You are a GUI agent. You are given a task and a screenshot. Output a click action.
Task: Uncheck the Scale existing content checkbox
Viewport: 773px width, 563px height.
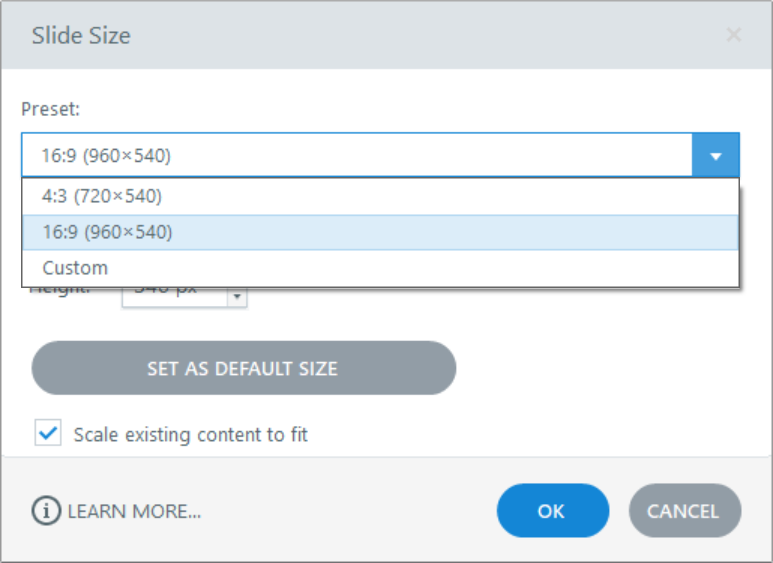click(48, 433)
